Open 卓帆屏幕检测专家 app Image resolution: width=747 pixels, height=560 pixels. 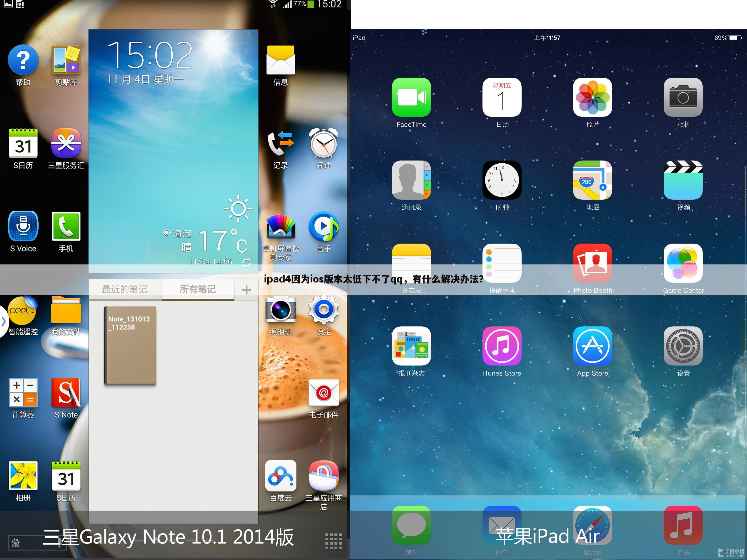281,226
